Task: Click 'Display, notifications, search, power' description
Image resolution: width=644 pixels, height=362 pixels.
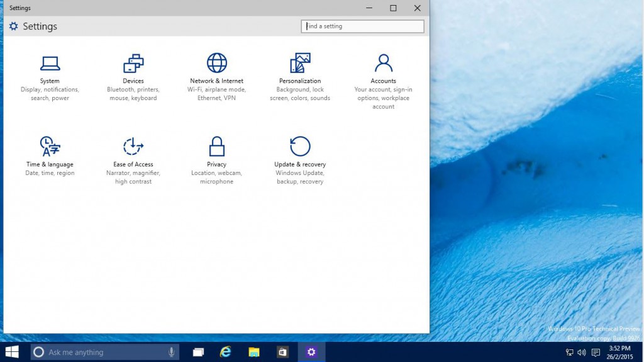Action: click(50, 94)
